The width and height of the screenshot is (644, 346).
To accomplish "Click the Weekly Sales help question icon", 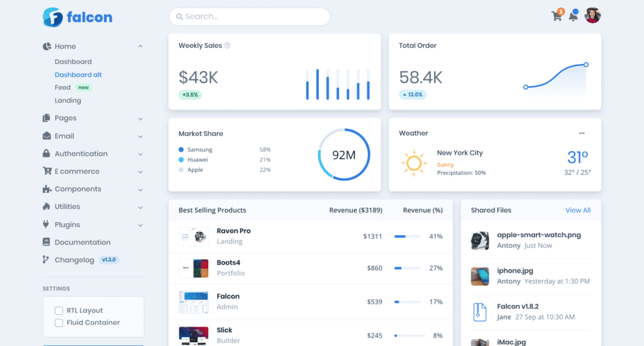I will pos(227,46).
